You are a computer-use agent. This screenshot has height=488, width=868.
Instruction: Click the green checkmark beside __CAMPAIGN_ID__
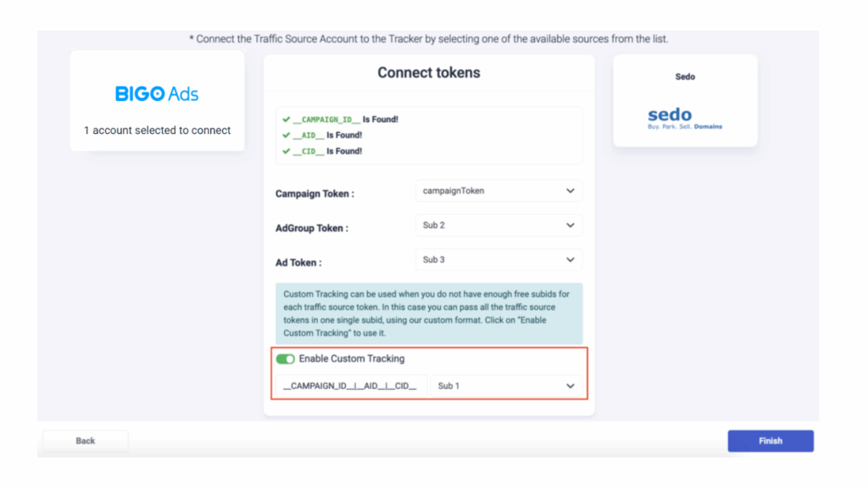(287, 119)
